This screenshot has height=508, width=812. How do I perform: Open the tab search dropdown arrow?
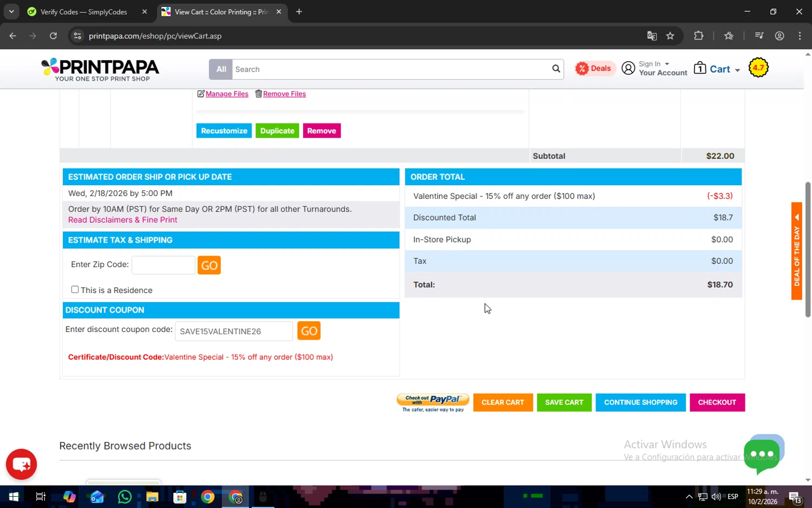click(11, 11)
